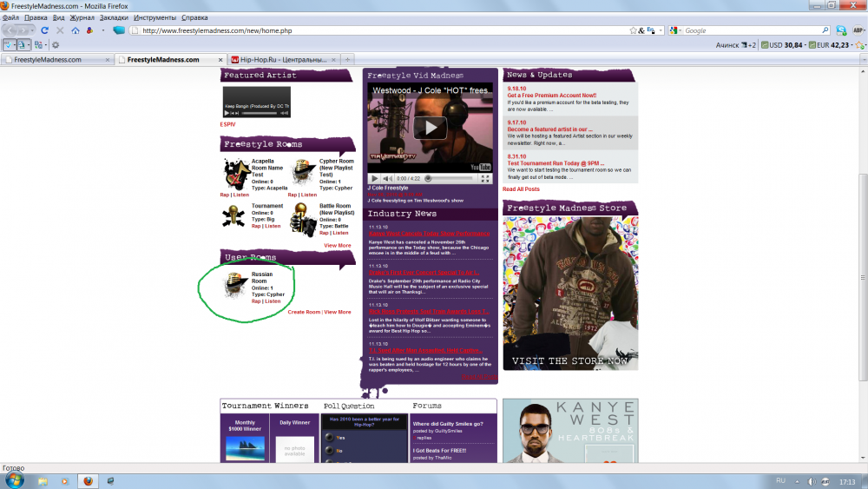Click the Stop loading X icon
This screenshot has width=868, height=489.
tap(60, 30)
